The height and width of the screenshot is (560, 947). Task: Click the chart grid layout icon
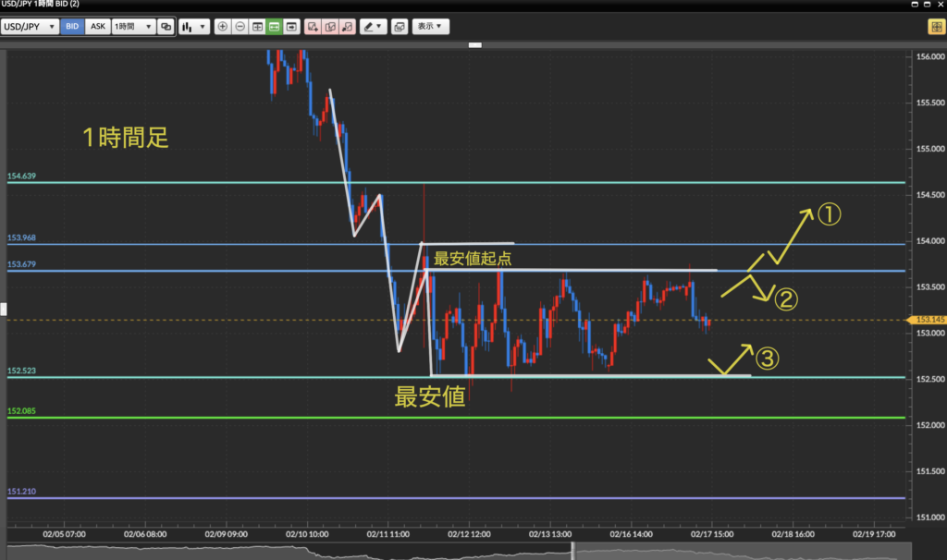[257, 27]
